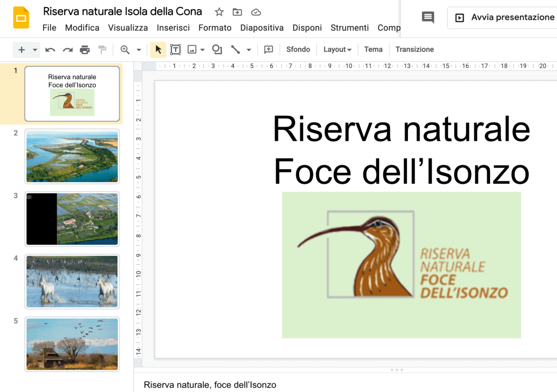Screen dimensions: 557x392
Task: Expand the Layout dropdown
Action: pos(337,49)
